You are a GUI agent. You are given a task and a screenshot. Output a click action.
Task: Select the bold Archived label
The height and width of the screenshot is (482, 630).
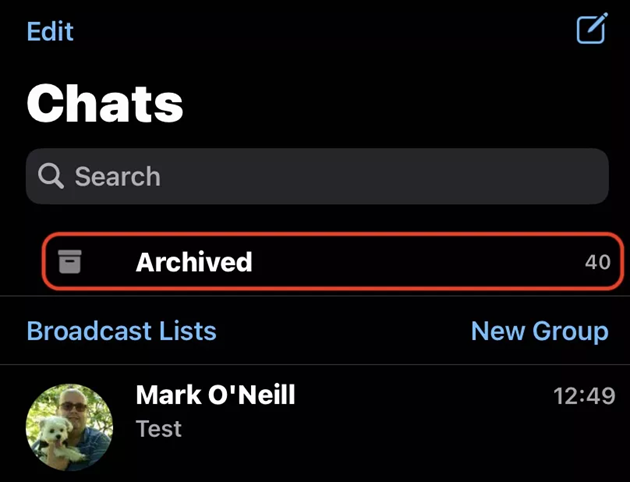[194, 262]
